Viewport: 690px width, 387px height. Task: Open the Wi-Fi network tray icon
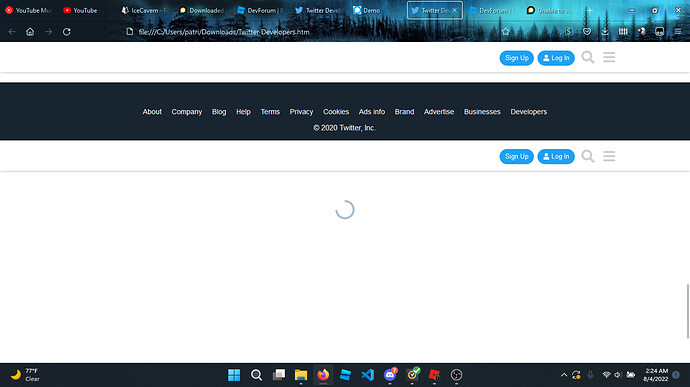606,375
